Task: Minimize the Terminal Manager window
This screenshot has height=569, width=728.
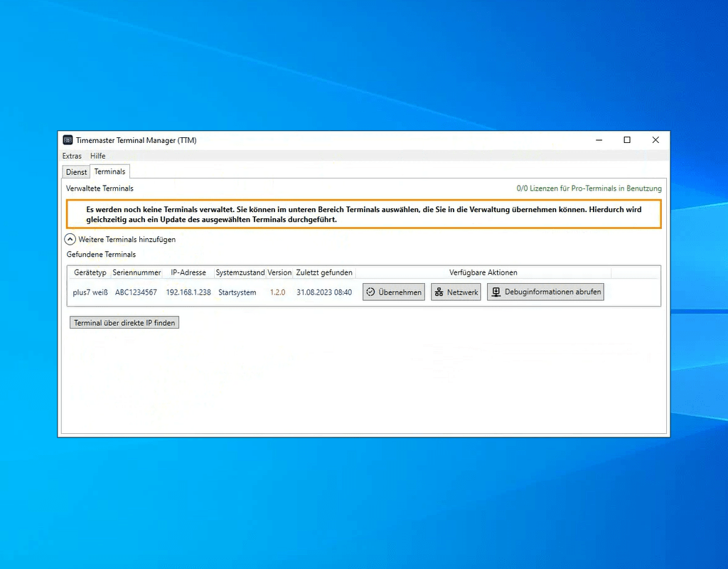Action: coord(598,140)
